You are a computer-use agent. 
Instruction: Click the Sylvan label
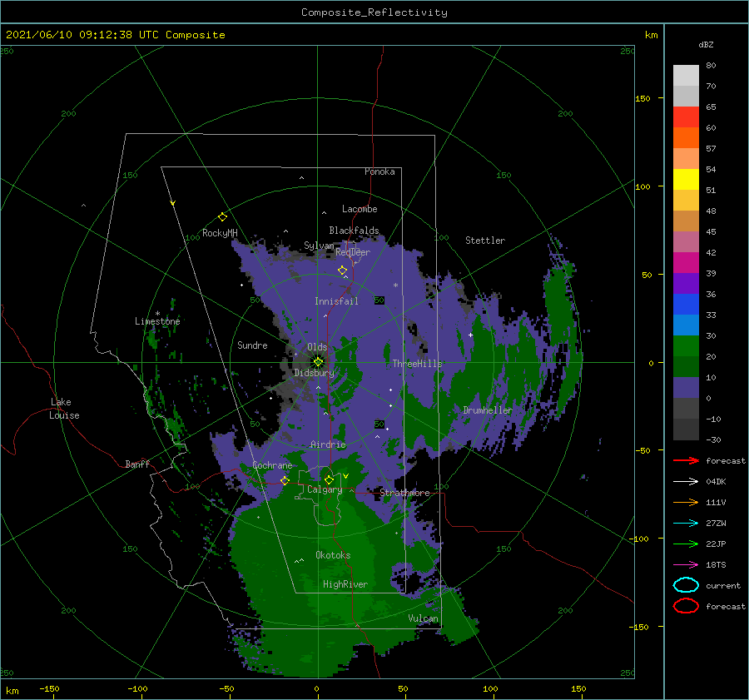click(x=319, y=246)
